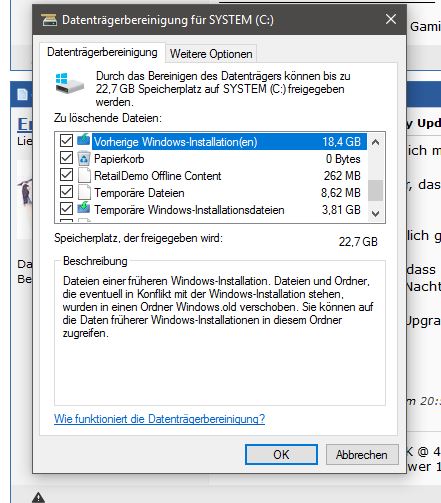The width and height of the screenshot is (441, 503).
Task: Click the file list scroll up arrow
Action: click(x=376, y=142)
